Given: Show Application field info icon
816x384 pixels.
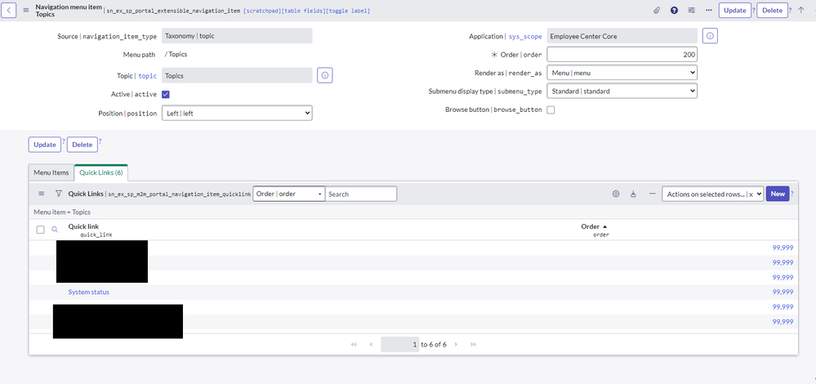Looking at the screenshot, I should click(710, 36).
